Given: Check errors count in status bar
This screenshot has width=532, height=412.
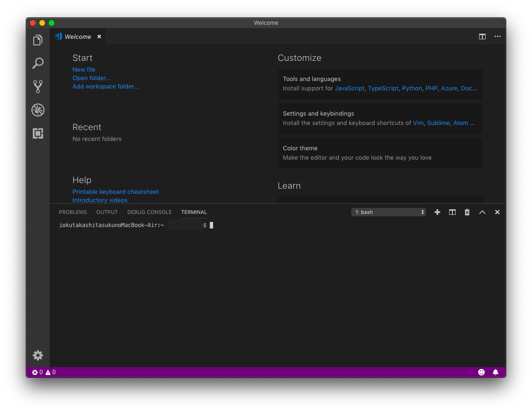Looking at the screenshot, I should pos(37,372).
